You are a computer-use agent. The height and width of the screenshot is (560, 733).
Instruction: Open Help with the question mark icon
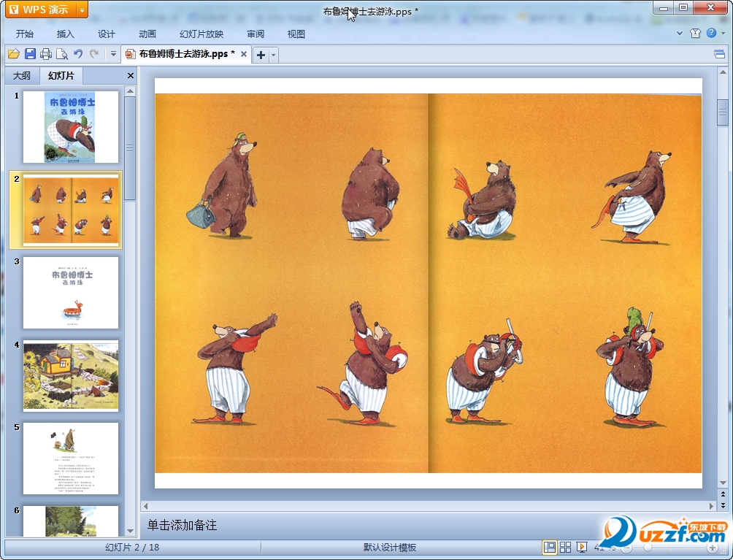click(x=712, y=33)
